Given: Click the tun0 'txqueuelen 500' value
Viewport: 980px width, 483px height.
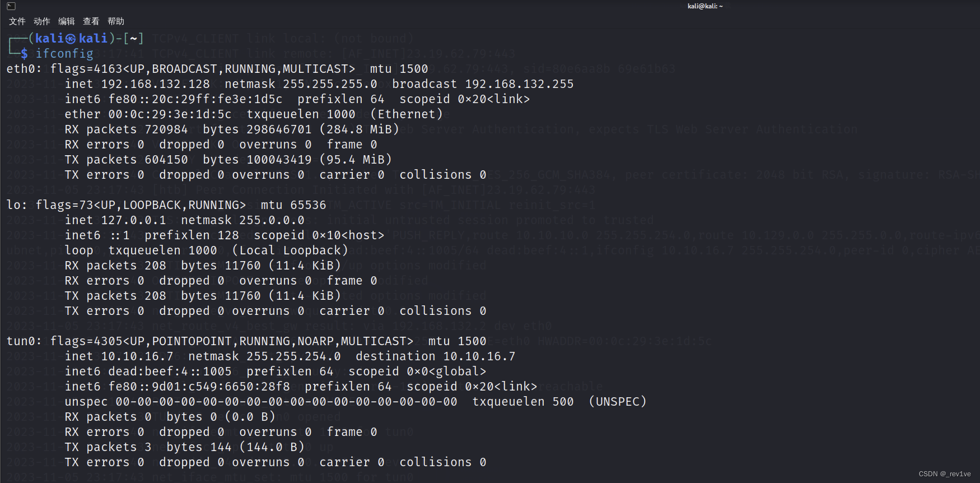Looking at the screenshot, I should (x=523, y=402).
